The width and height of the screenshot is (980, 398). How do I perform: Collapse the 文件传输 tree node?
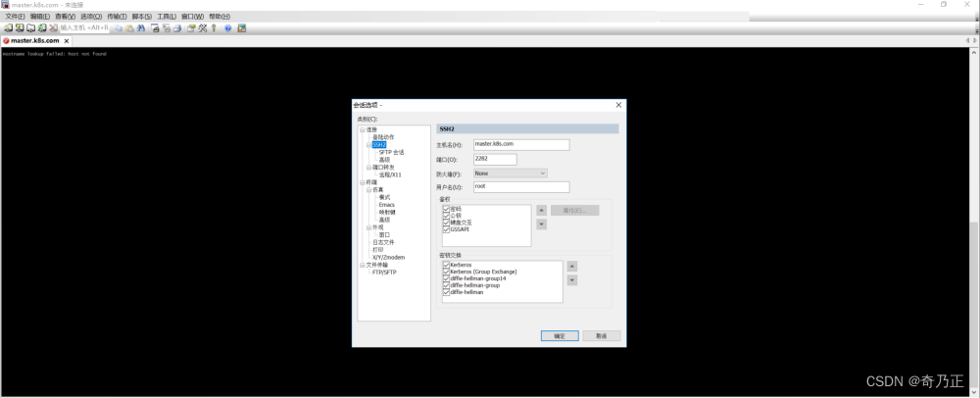click(x=362, y=265)
